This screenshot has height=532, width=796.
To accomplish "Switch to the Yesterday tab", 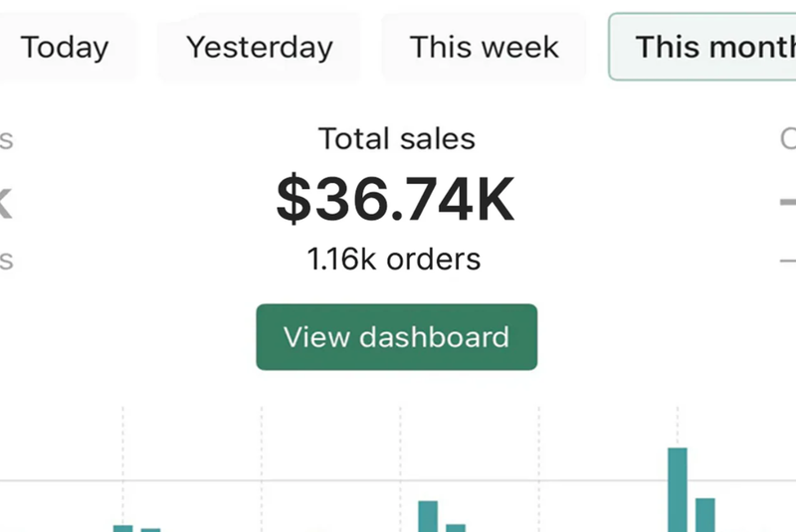I will pyautogui.click(x=260, y=47).
